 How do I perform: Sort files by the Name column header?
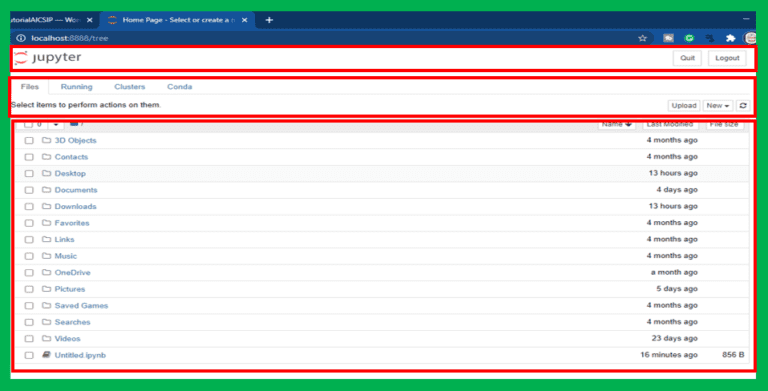616,124
